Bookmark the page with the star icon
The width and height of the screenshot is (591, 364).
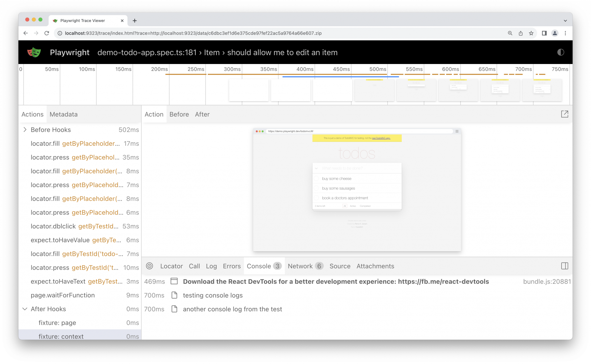531,33
